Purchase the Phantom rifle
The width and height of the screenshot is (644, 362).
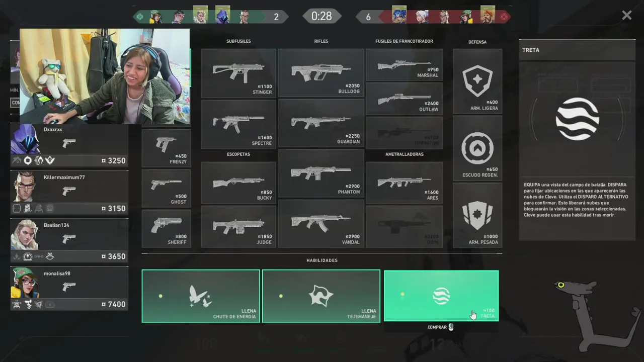click(x=321, y=173)
